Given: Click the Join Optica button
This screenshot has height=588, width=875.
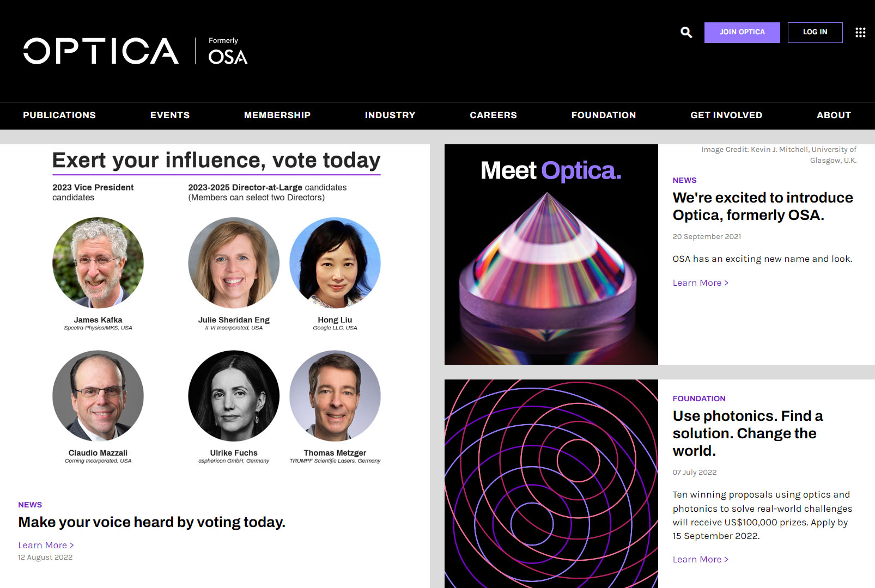Looking at the screenshot, I should tap(742, 33).
